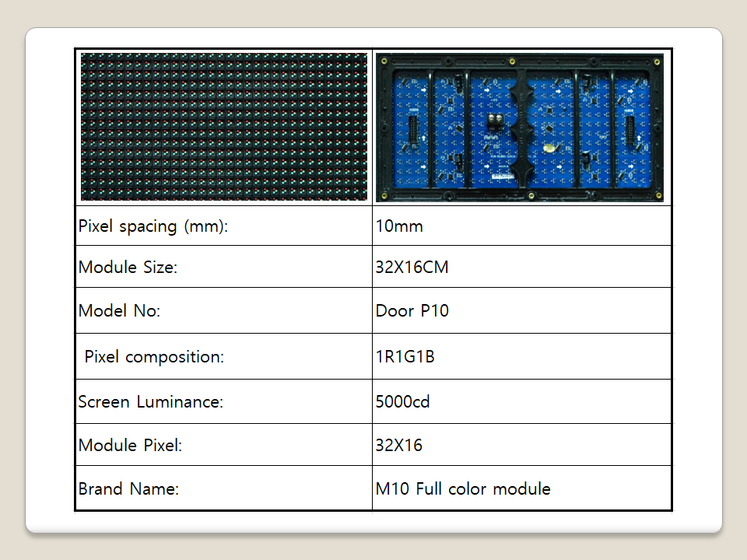Select the "10mm" value cell
747x560 pixels.
399,226
